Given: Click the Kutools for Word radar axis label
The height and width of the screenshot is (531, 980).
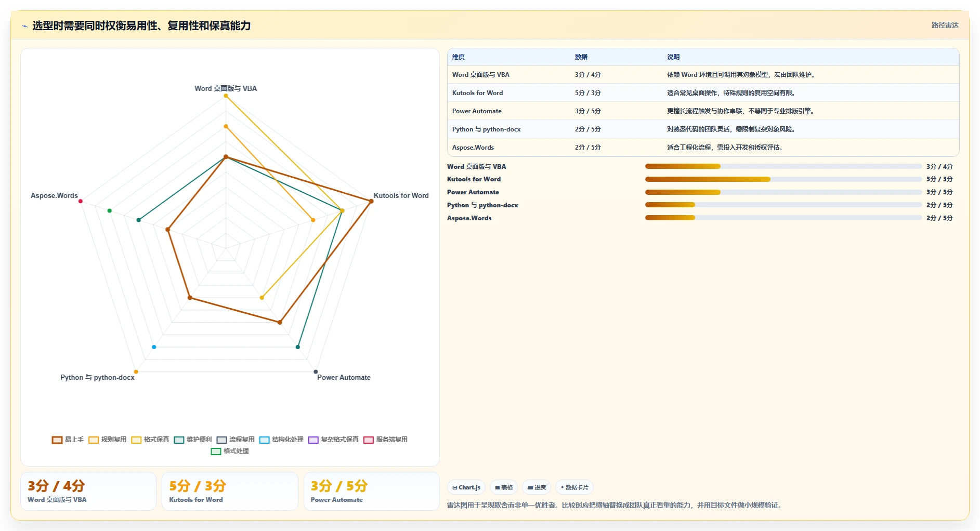Looking at the screenshot, I should click(x=401, y=196).
